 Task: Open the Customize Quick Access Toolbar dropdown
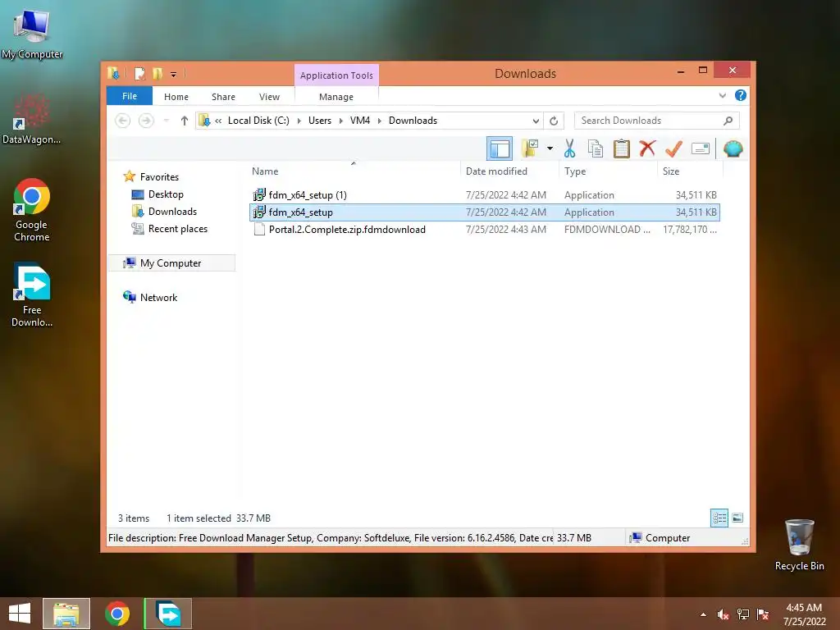click(174, 74)
